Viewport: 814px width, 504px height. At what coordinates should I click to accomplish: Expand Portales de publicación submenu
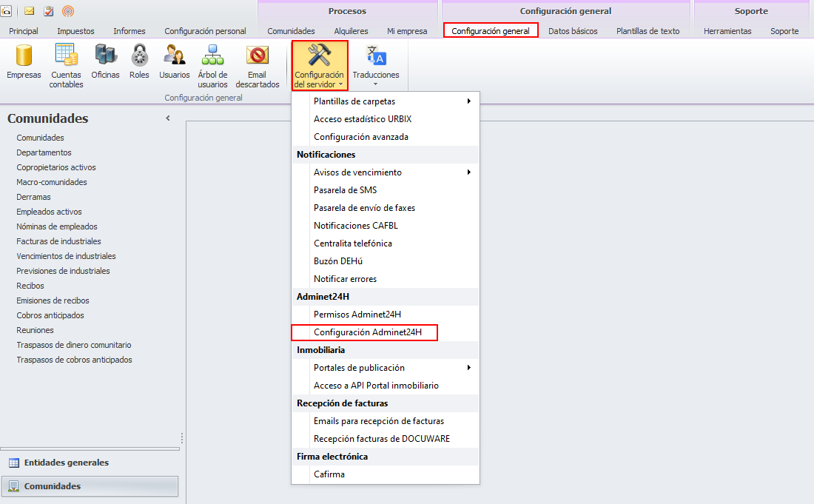pyautogui.click(x=468, y=368)
